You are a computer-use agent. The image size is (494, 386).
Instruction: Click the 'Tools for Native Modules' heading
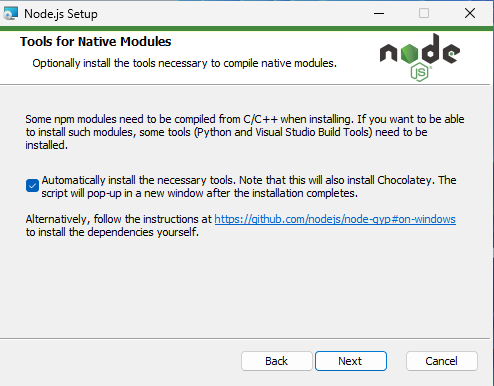(96, 42)
